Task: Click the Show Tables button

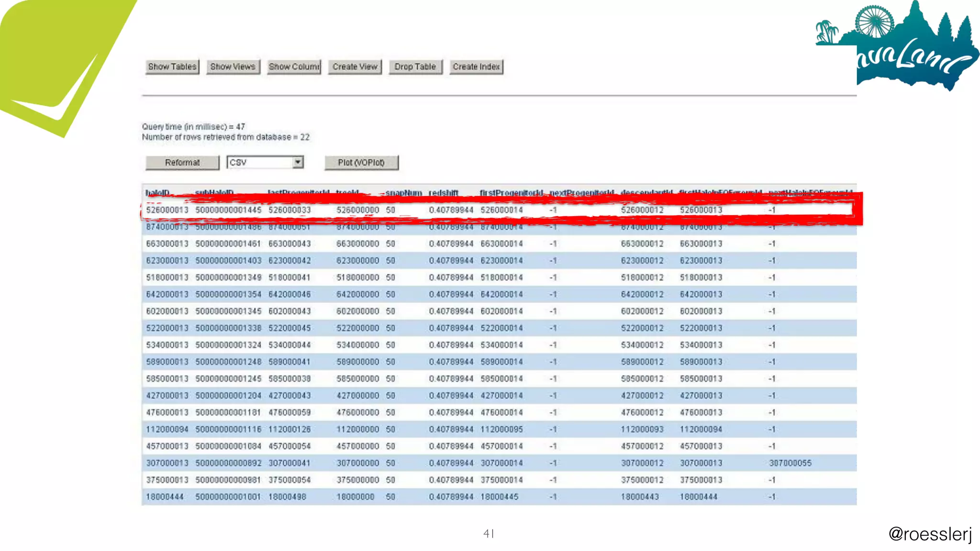Action: coord(172,67)
